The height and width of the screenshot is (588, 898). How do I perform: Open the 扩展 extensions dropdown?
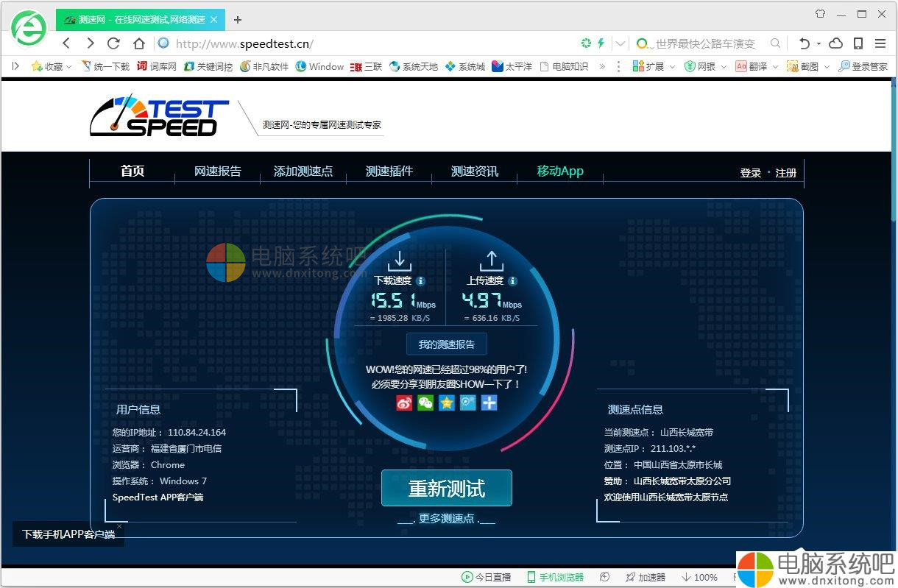(654, 66)
